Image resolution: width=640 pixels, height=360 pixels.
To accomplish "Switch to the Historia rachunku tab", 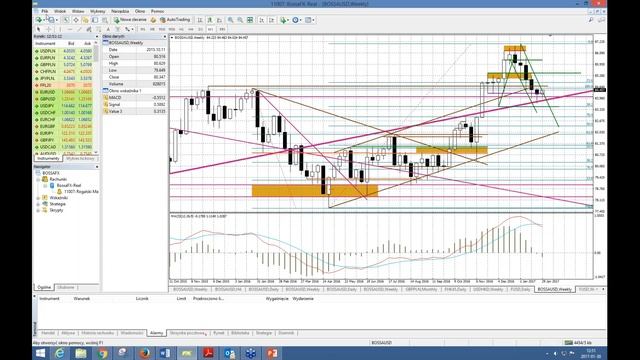I will [x=98, y=333].
